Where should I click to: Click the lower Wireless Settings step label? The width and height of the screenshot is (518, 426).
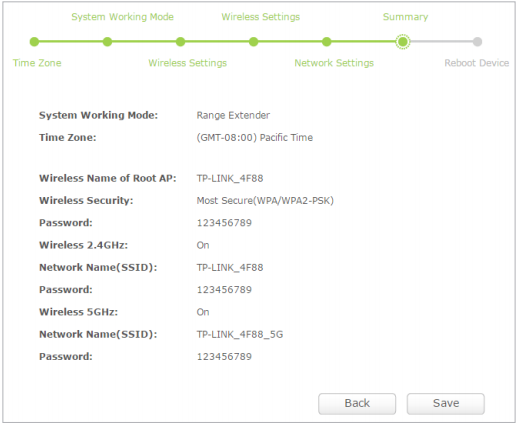tap(187, 63)
